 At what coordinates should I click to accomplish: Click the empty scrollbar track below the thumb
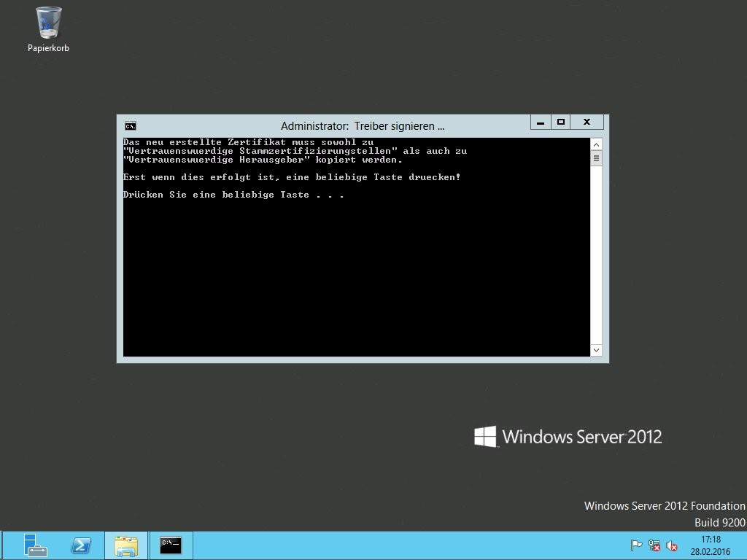tap(596, 255)
